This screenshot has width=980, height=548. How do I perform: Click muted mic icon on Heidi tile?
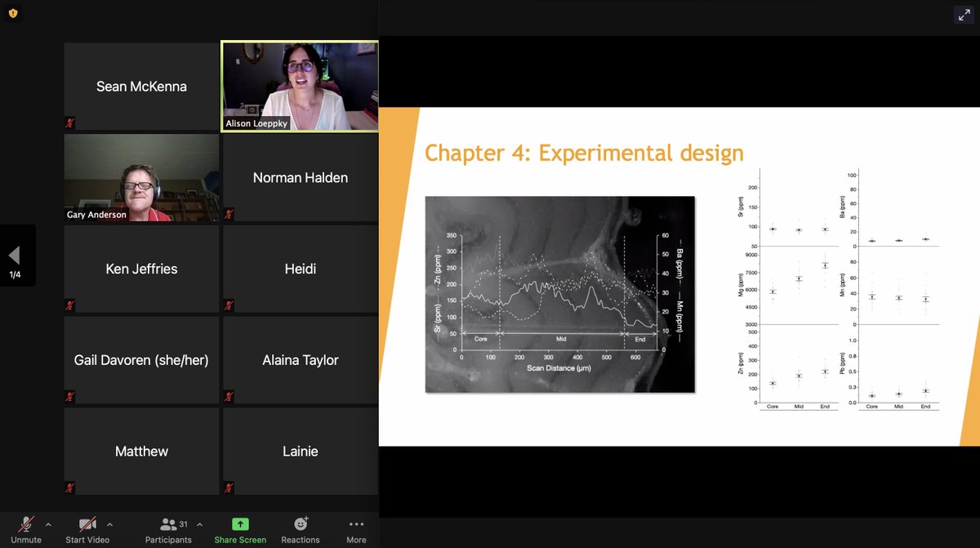[x=229, y=306]
